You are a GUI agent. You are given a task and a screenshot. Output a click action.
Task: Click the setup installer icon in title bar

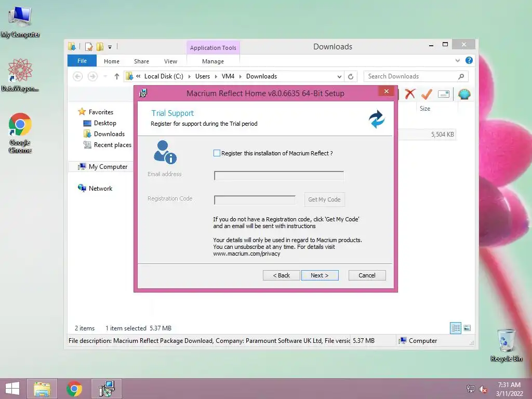click(x=143, y=93)
